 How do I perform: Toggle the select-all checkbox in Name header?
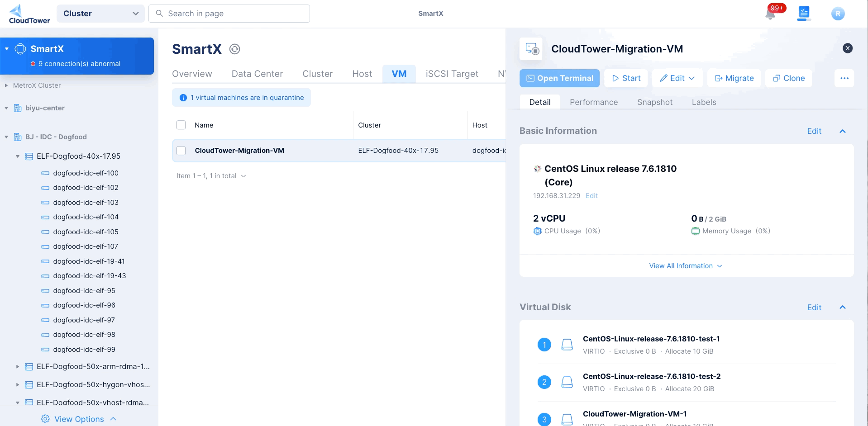181,125
